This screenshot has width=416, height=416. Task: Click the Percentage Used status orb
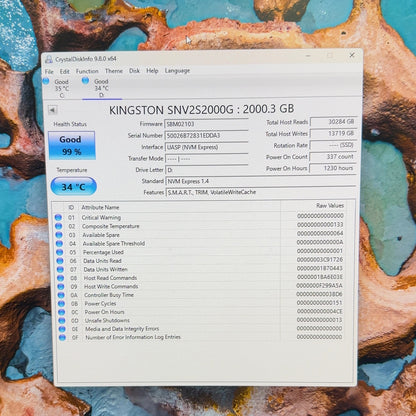tap(59, 252)
